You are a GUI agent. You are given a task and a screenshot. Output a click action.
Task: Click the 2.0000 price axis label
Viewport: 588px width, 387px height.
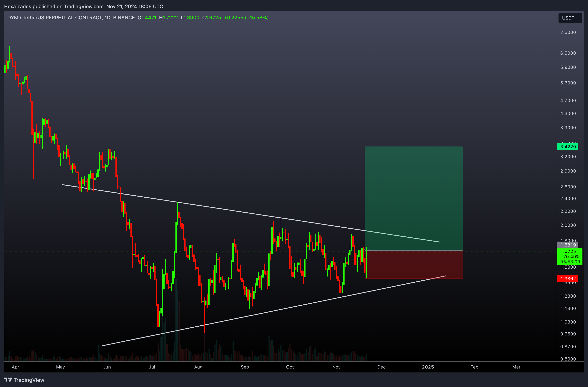[568, 225]
